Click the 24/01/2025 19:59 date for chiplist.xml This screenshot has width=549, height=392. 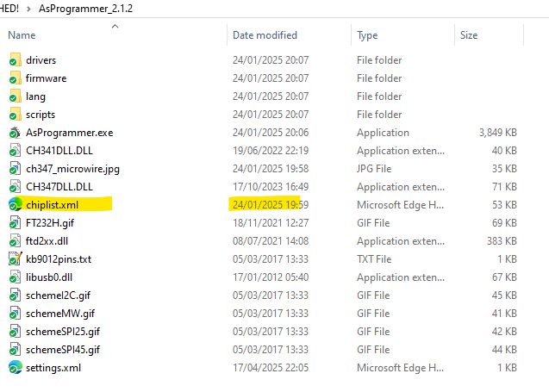[271, 205]
